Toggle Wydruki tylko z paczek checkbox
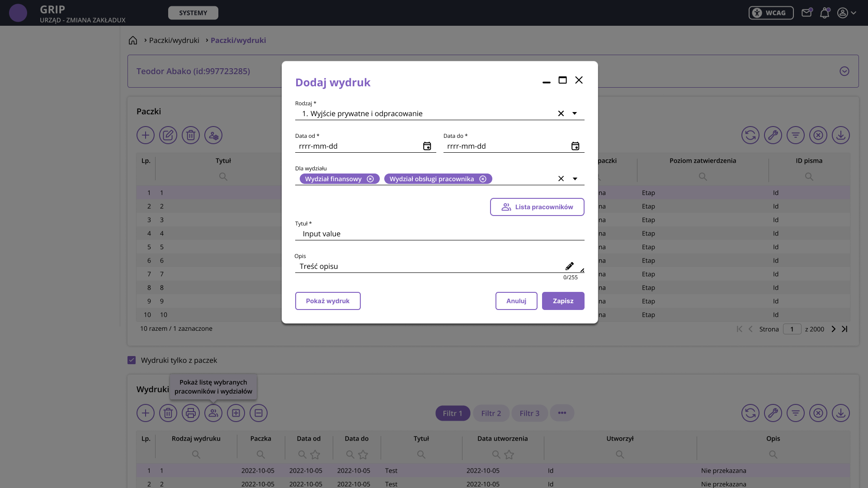Viewport: 868px width, 488px height. tap(132, 360)
